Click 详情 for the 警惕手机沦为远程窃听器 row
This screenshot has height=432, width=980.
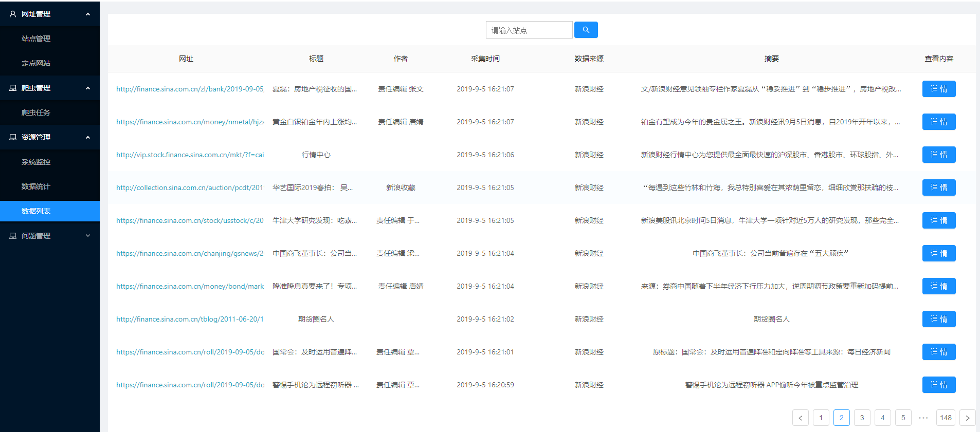939,385
